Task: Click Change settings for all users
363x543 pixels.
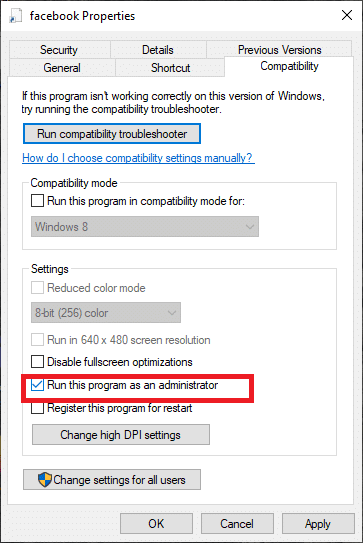Action: click(x=112, y=480)
